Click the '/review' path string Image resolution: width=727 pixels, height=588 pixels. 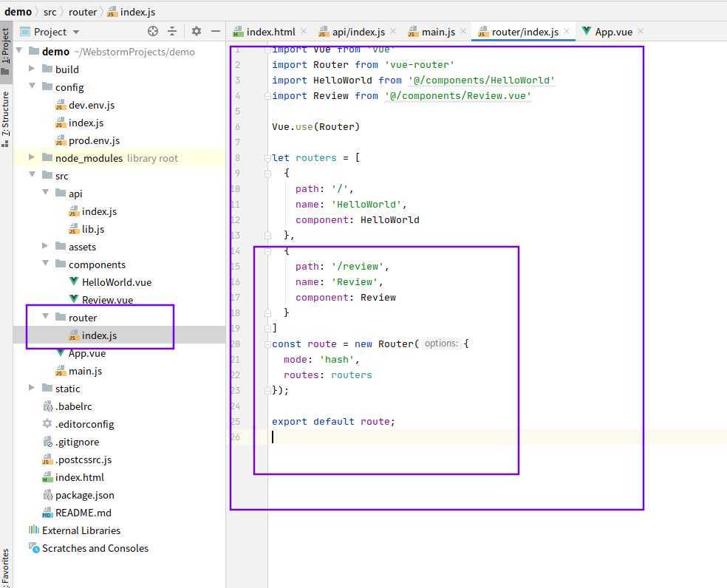(358, 266)
